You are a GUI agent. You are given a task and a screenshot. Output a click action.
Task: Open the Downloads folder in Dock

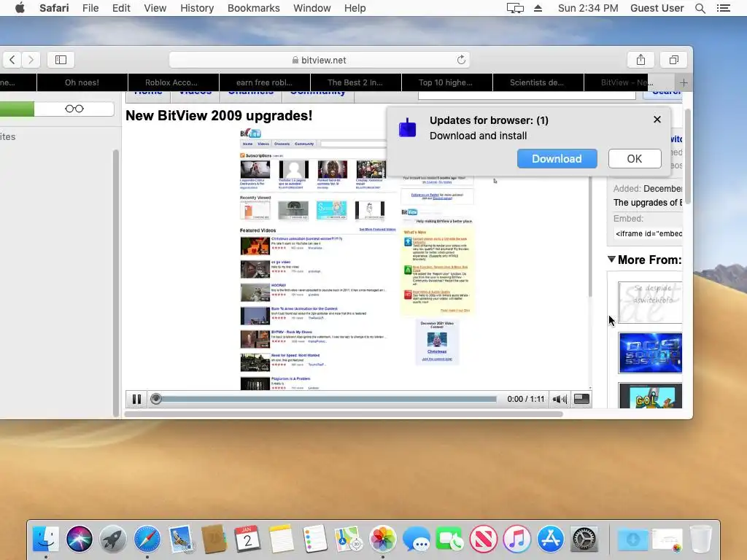click(632, 539)
